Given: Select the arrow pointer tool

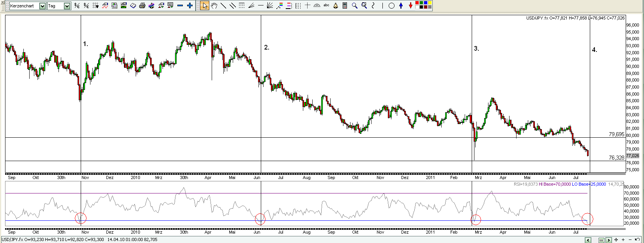Looking at the screenshot, I should tap(205, 5).
